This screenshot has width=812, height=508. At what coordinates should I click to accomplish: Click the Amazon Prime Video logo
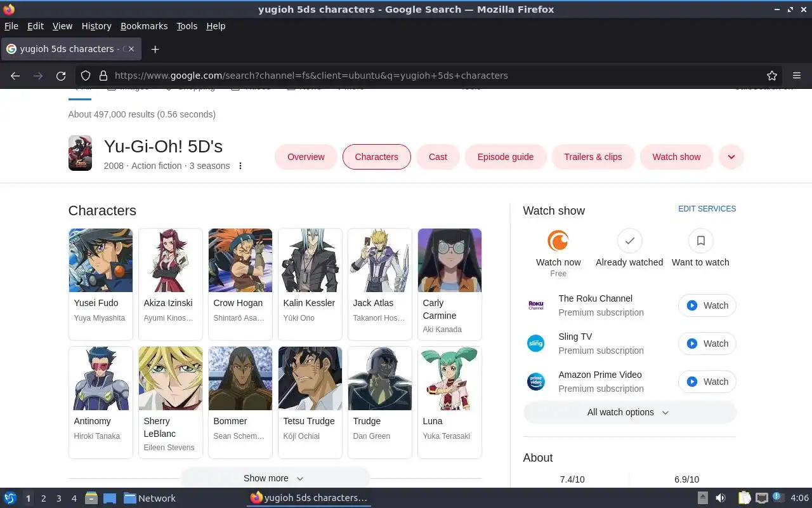click(x=536, y=382)
